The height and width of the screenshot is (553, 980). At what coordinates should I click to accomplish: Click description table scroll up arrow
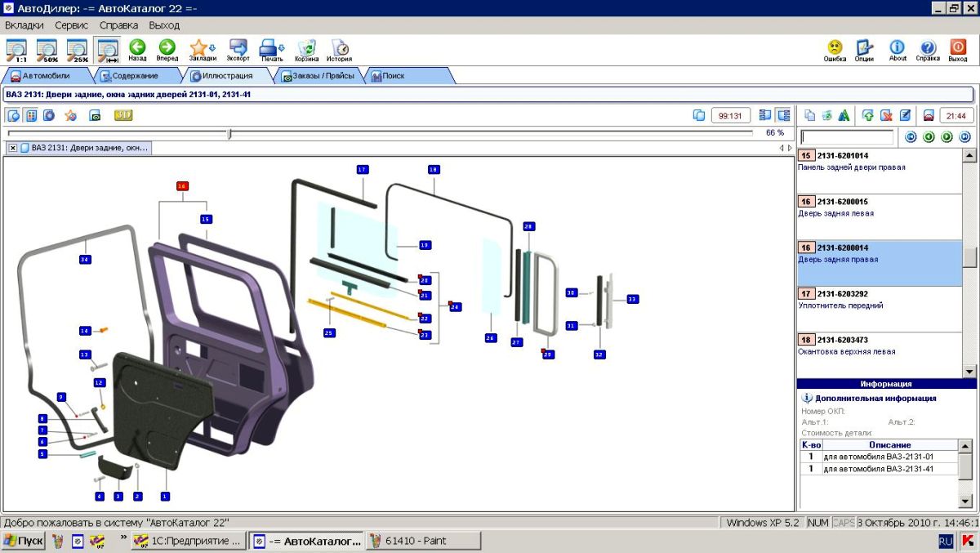(965, 446)
